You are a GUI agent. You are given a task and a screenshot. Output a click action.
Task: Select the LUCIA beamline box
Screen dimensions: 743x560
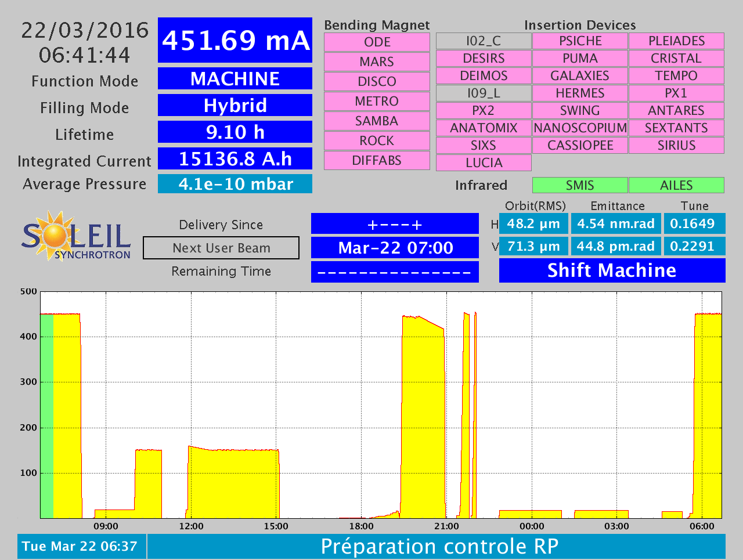coord(484,163)
